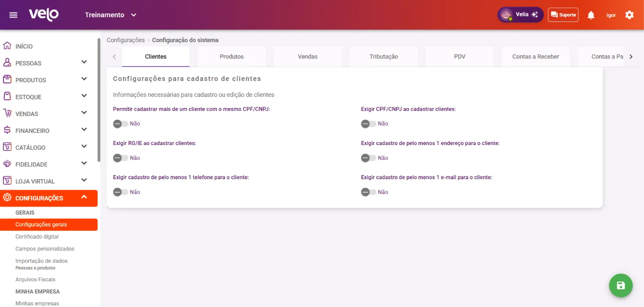Open the hamburger menu icon
This screenshot has height=307, width=644.
click(x=14, y=15)
